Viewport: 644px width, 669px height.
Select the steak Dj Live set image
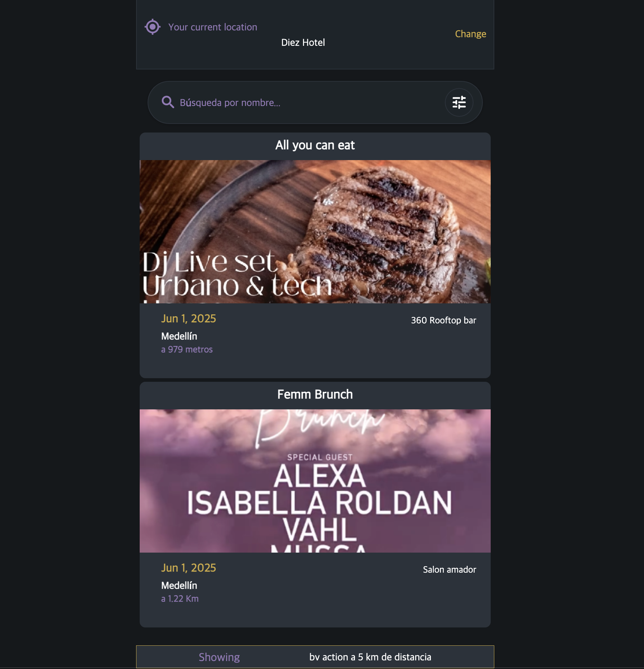315,232
